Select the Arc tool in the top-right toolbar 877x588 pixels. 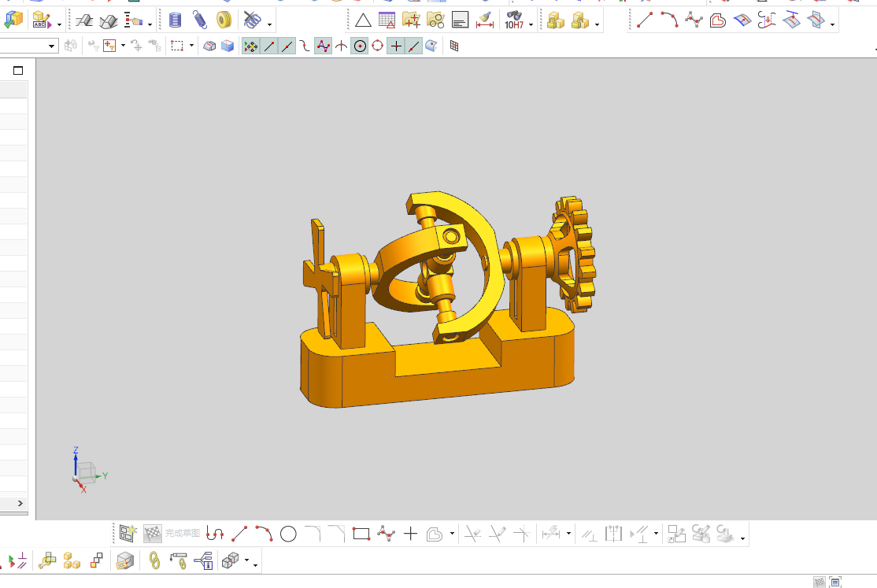669,20
